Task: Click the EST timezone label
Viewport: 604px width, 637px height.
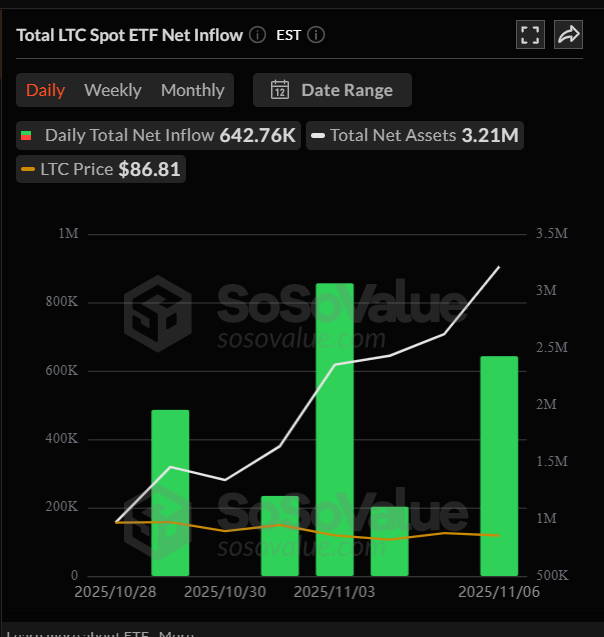Action: [x=288, y=35]
